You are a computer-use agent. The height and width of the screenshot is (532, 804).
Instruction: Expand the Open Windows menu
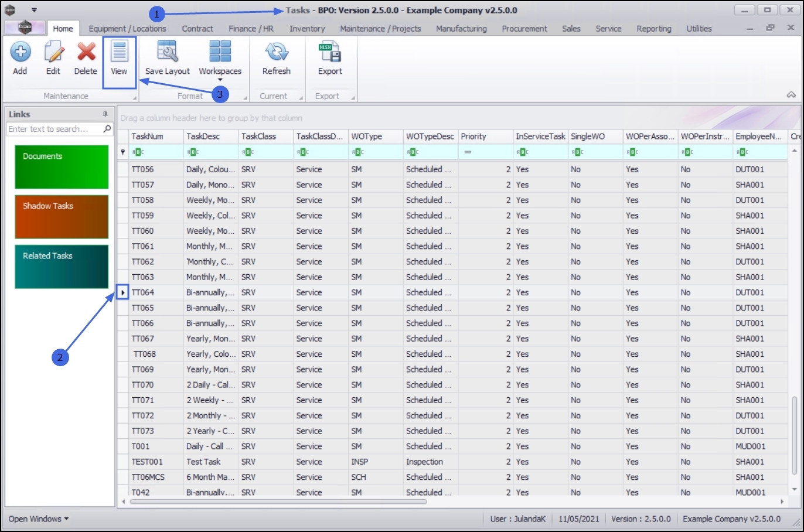coord(38,519)
